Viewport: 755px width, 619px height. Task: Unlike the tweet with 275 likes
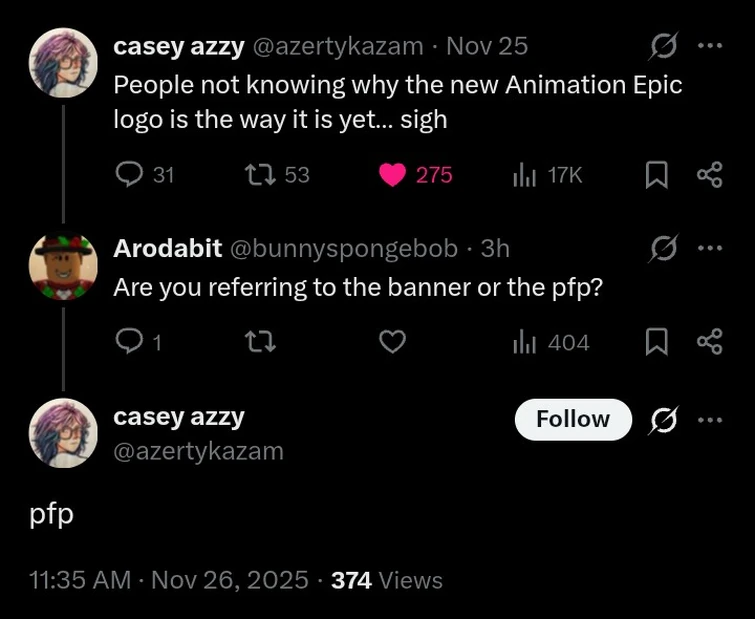(393, 175)
